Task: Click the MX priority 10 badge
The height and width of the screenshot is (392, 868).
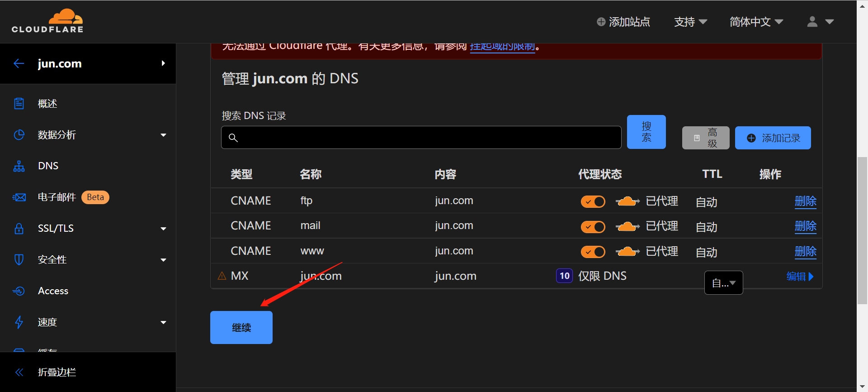Action: (x=565, y=276)
